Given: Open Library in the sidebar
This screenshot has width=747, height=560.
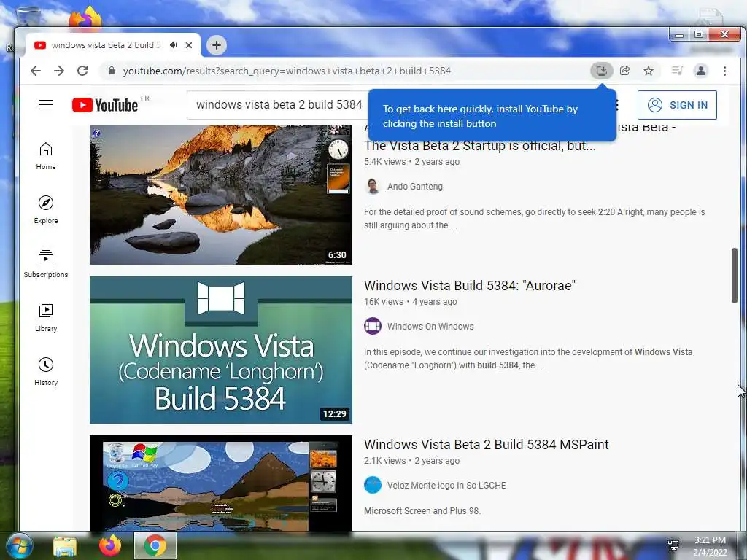Looking at the screenshot, I should click(x=46, y=318).
